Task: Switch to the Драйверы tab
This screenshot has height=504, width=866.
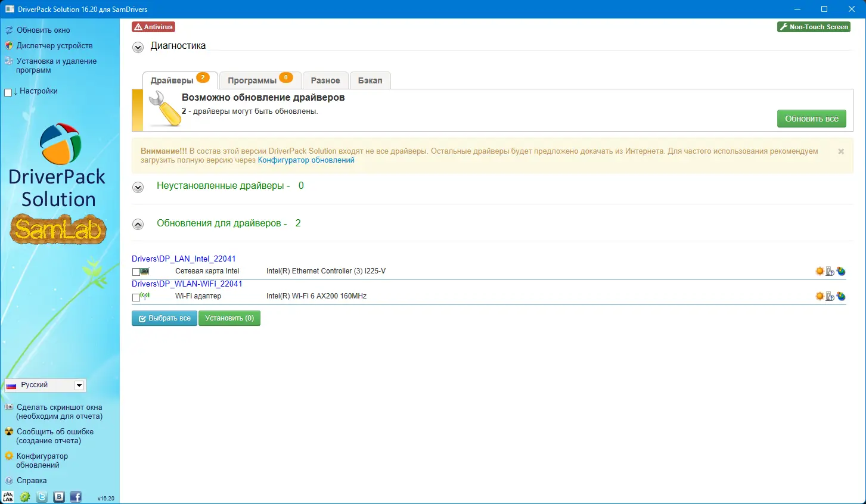Action: (x=180, y=80)
